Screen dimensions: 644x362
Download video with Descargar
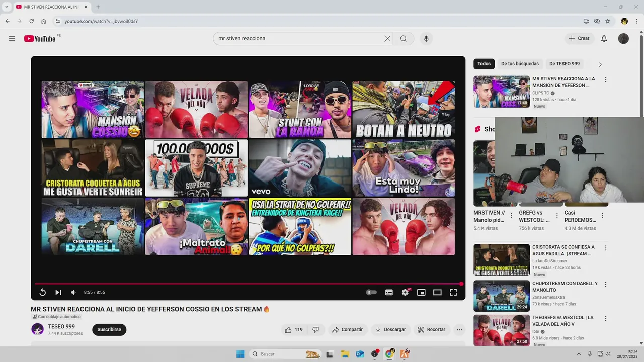pos(390,330)
